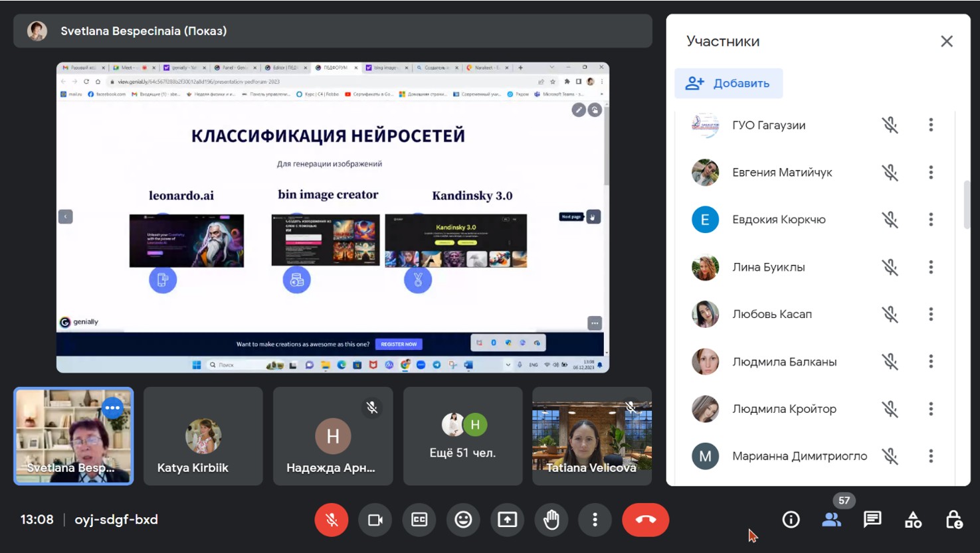Raise your hand in the meeting
Image resolution: width=980 pixels, height=553 pixels.
[x=551, y=520]
